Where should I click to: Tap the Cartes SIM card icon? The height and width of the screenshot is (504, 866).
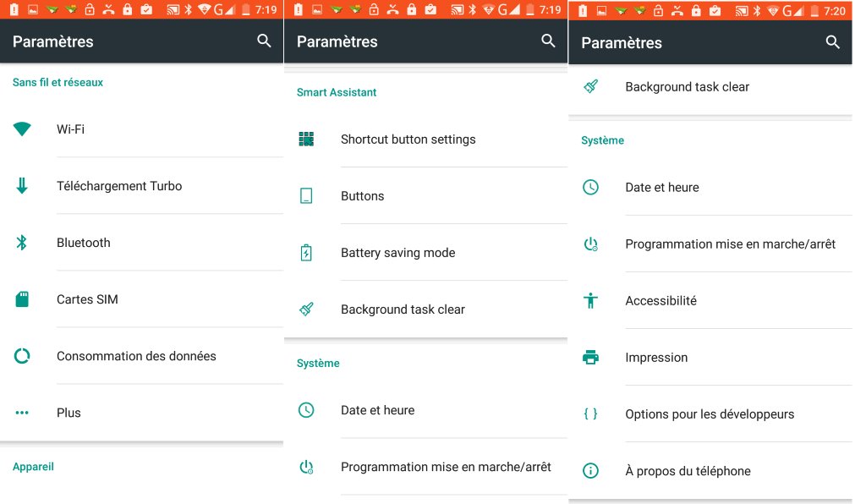point(22,299)
